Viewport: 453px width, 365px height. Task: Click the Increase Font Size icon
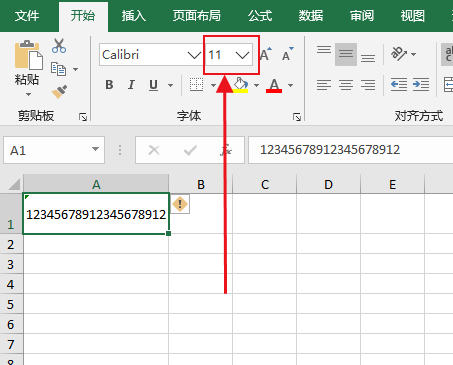(x=266, y=54)
